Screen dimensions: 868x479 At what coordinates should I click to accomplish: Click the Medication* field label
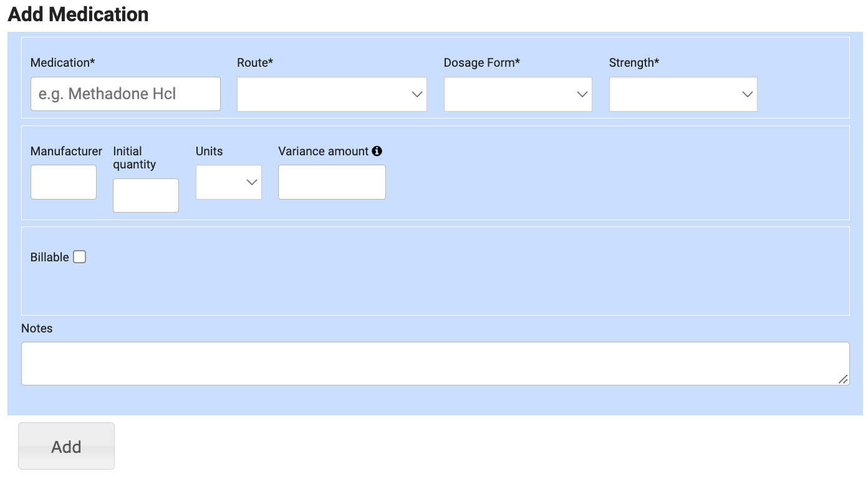point(62,62)
